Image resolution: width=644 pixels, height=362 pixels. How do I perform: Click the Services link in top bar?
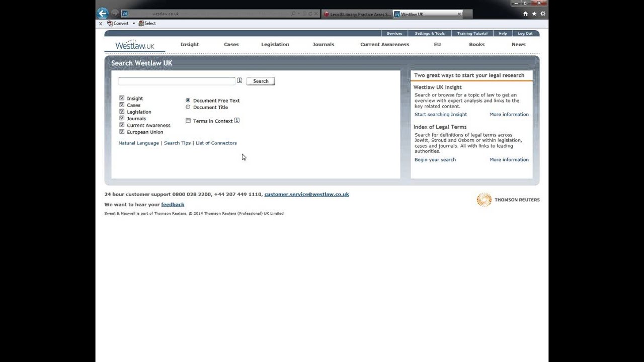pos(394,34)
